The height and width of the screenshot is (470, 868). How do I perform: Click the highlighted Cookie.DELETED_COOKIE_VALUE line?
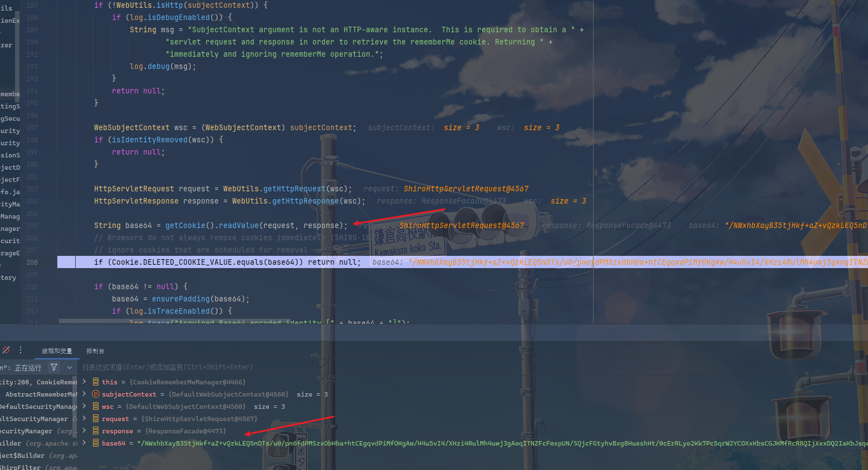coord(462,262)
